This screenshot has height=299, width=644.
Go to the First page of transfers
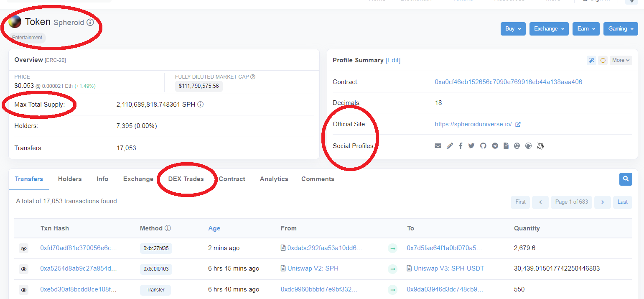tap(520, 202)
